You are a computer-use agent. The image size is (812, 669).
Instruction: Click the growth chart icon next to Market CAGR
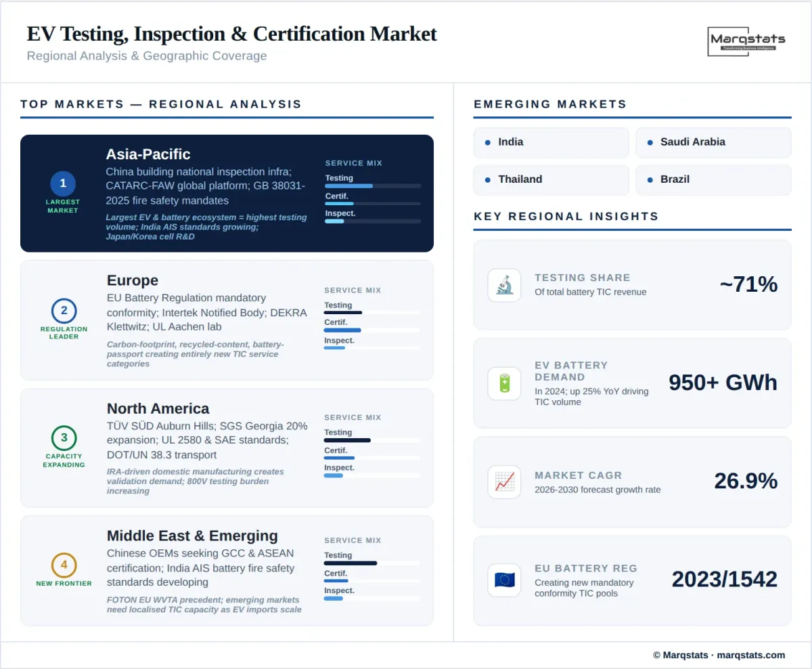point(504,481)
